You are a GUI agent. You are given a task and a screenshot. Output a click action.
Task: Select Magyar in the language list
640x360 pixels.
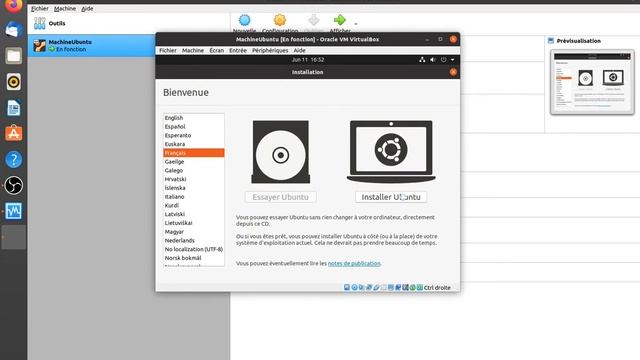pyautogui.click(x=193, y=231)
